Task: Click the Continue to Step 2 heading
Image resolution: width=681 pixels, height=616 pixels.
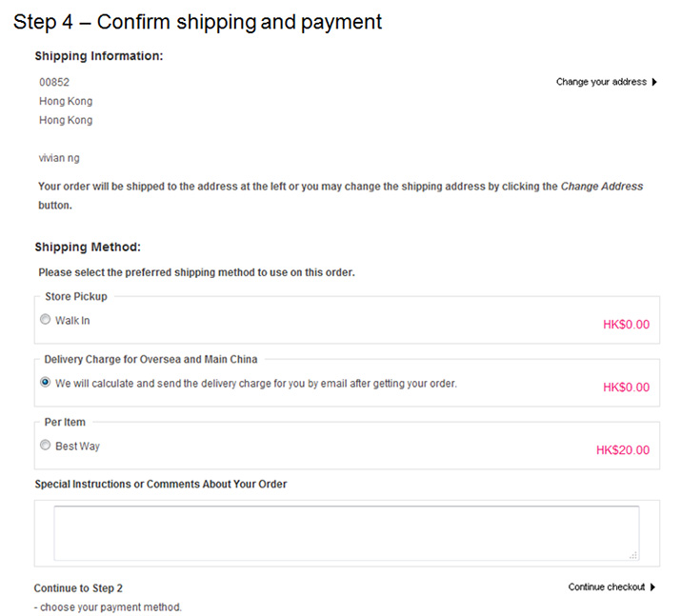Action: point(78,588)
